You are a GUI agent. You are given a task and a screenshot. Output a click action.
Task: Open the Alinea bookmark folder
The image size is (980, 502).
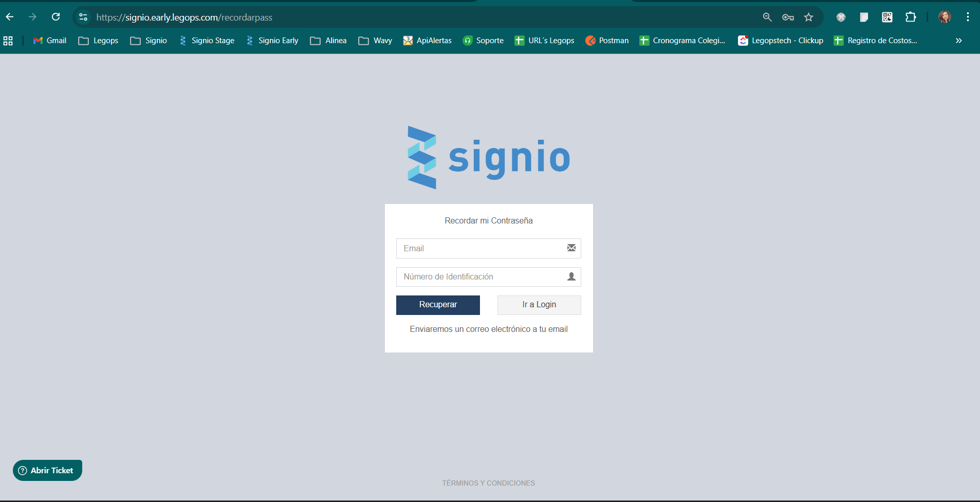pyautogui.click(x=328, y=41)
